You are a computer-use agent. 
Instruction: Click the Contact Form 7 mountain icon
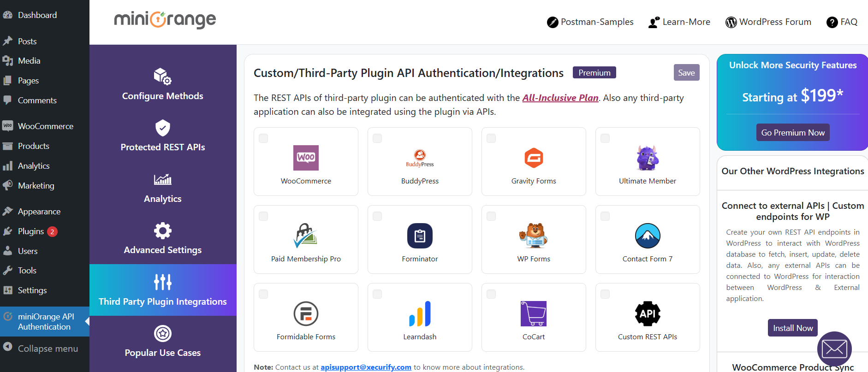pos(648,236)
